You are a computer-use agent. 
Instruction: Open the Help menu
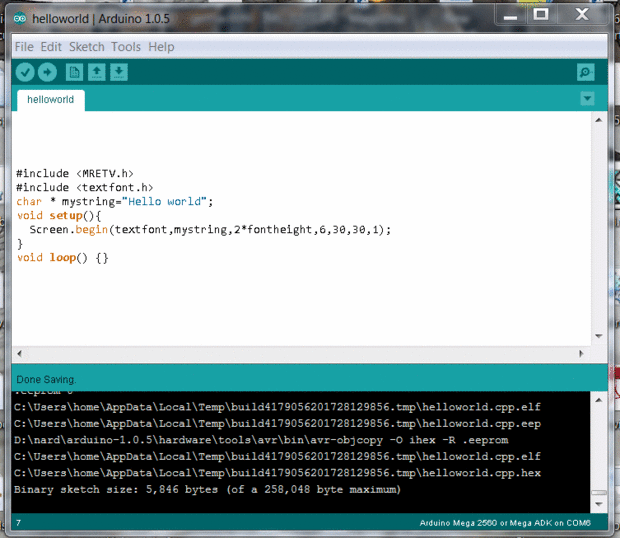(161, 47)
